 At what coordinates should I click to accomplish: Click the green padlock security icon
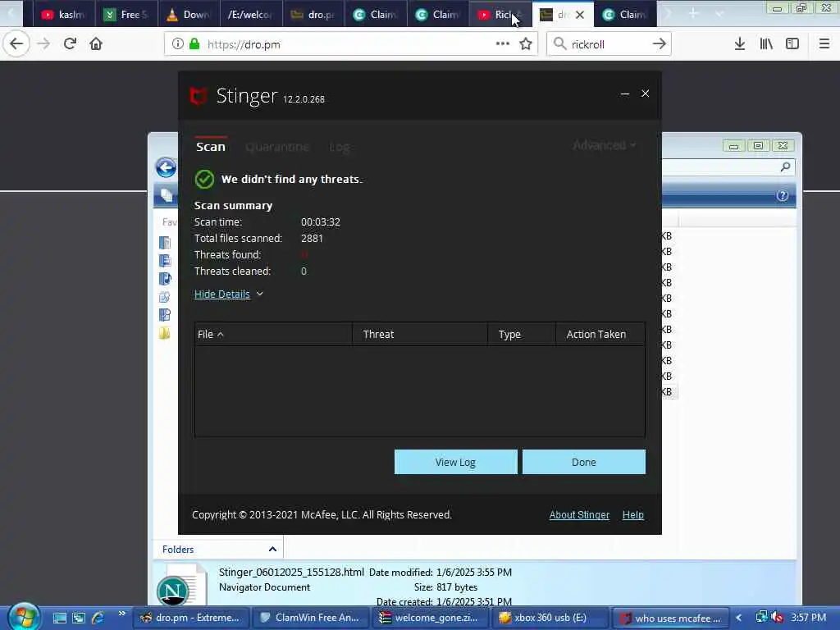click(194, 44)
